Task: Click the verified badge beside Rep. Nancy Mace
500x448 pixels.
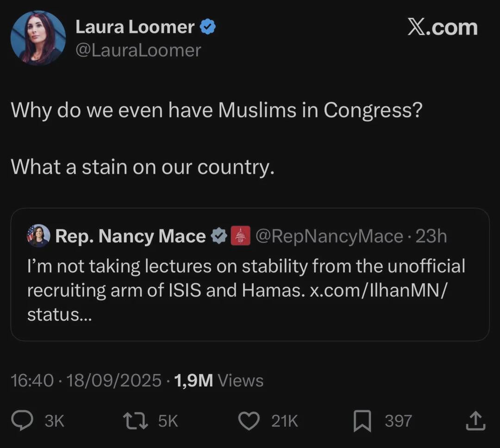Action: 218,236
